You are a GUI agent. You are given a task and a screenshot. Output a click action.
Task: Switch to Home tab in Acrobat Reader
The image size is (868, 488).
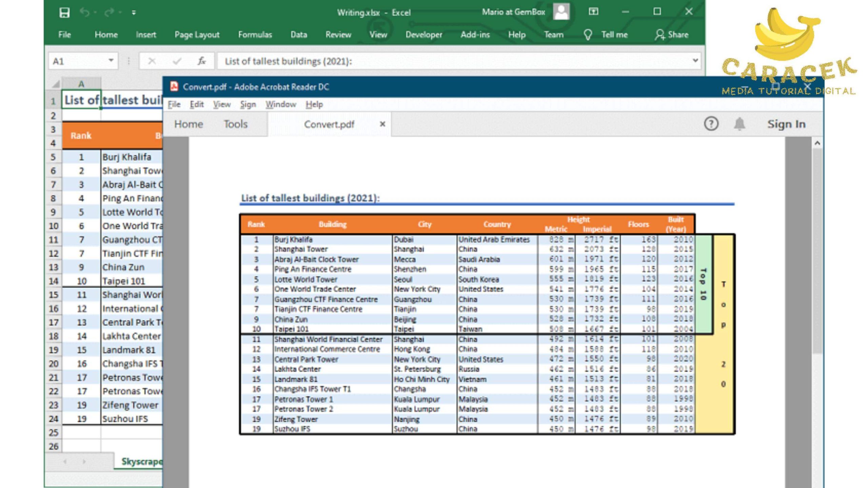click(189, 124)
